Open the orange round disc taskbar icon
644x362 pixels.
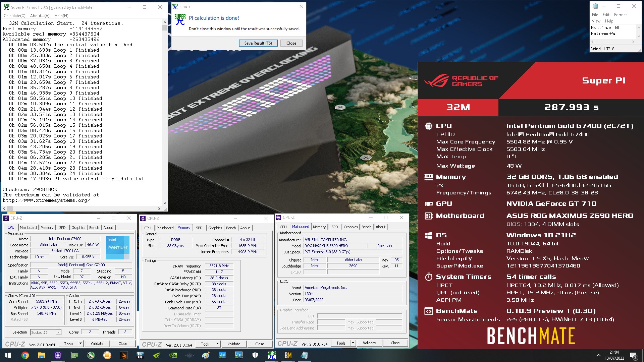pos(107,355)
